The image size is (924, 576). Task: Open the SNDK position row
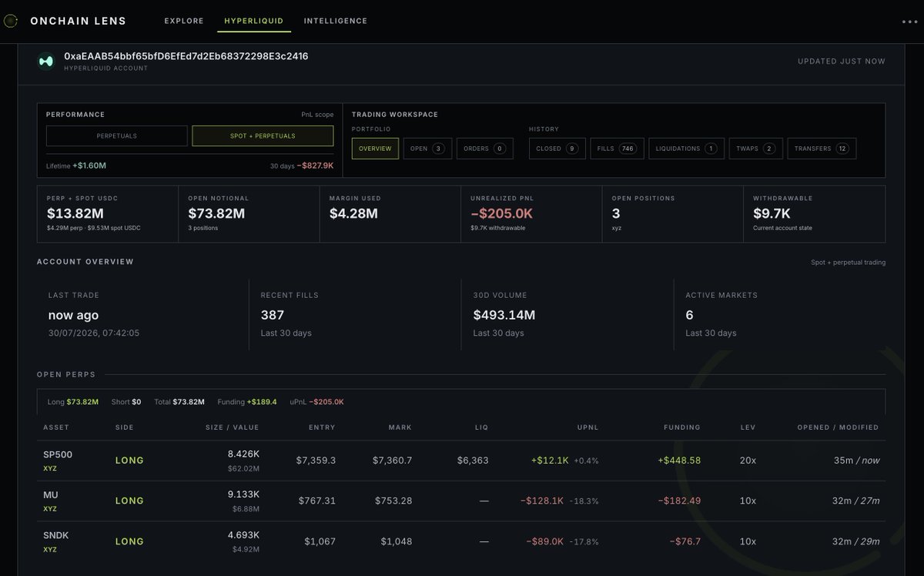(x=461, y=541)
